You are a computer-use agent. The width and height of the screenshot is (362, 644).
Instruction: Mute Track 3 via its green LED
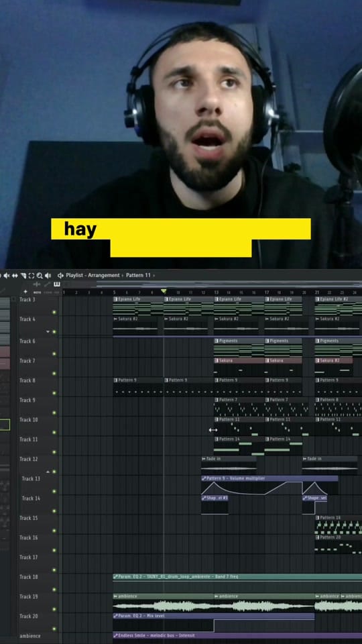point(54,313)
